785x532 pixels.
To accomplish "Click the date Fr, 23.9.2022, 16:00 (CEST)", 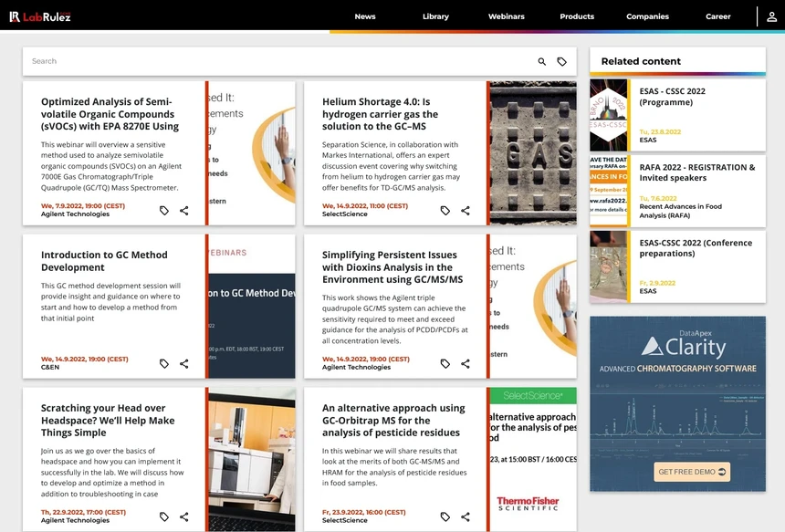I will click(x=364, y=513).
